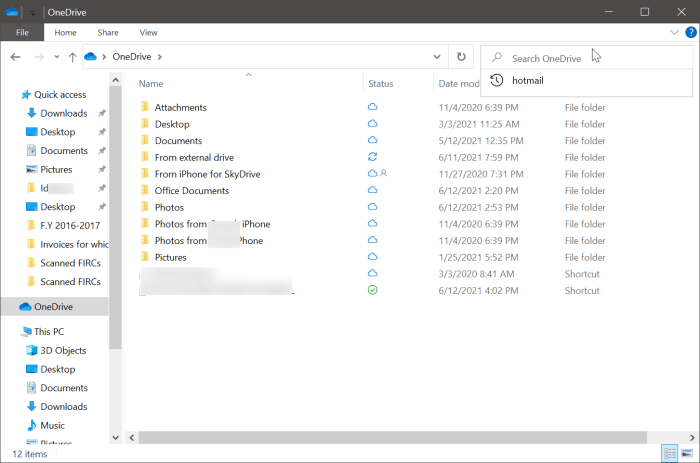Open recent locations dropdown arrow

coord(57,57)
